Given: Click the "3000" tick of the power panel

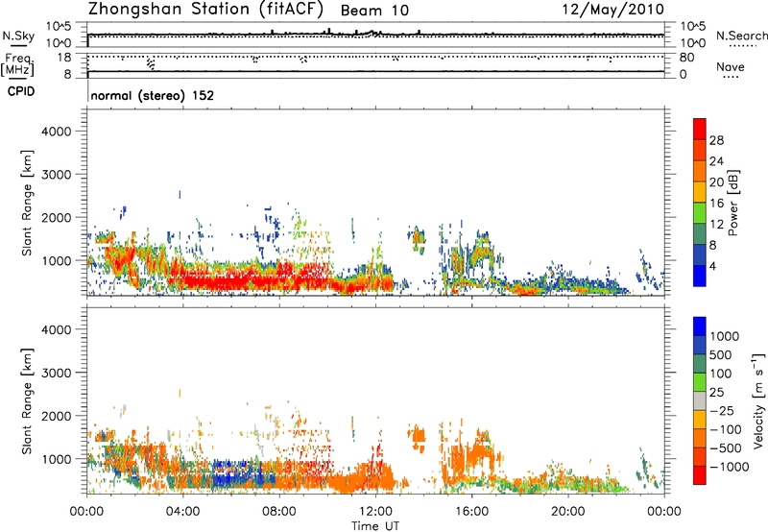Looking at the screenshot, I should 57,175.
